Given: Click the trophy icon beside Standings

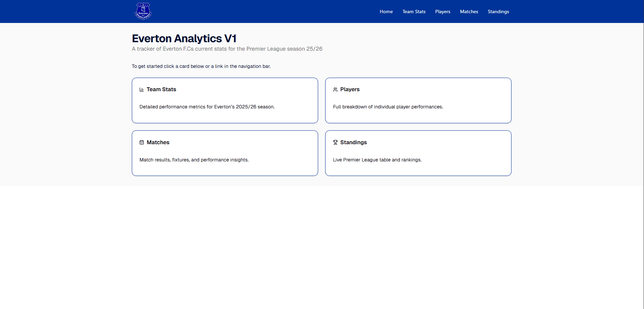Looking at the screenshot, I should (335, 143).
